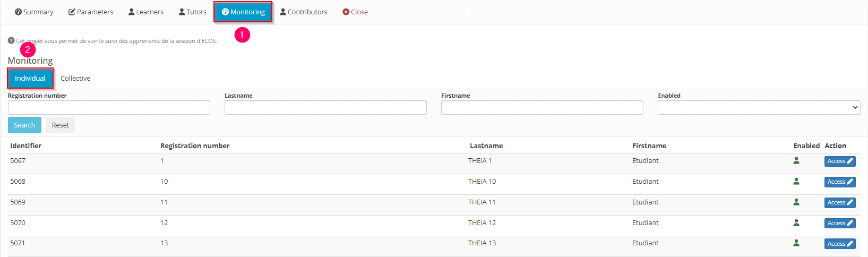This screenshot has height=257, width=868.
Task: Switch to the Parameters tab
Action: (91, 12)
